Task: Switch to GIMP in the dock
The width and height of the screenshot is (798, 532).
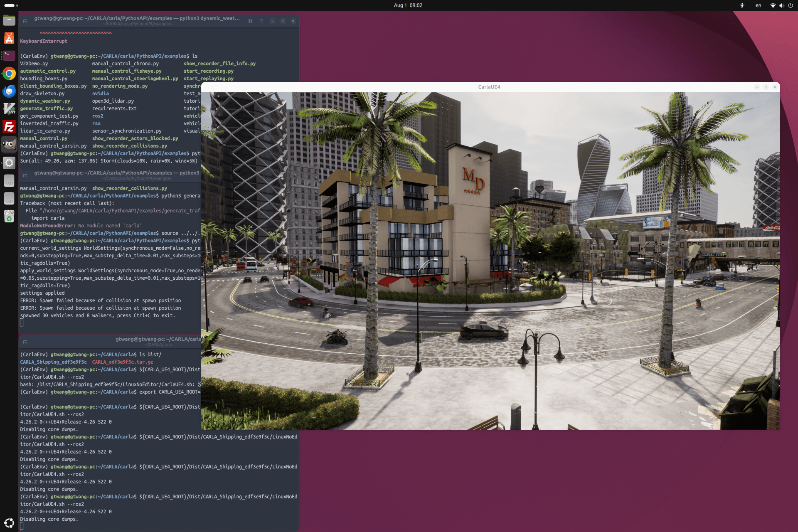Action: [9, 145]
